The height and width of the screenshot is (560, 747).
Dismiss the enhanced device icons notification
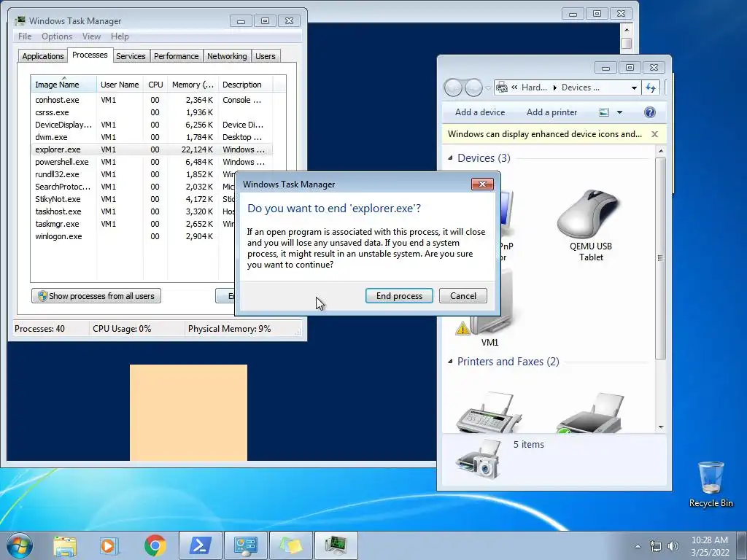[x=654, y=134]
